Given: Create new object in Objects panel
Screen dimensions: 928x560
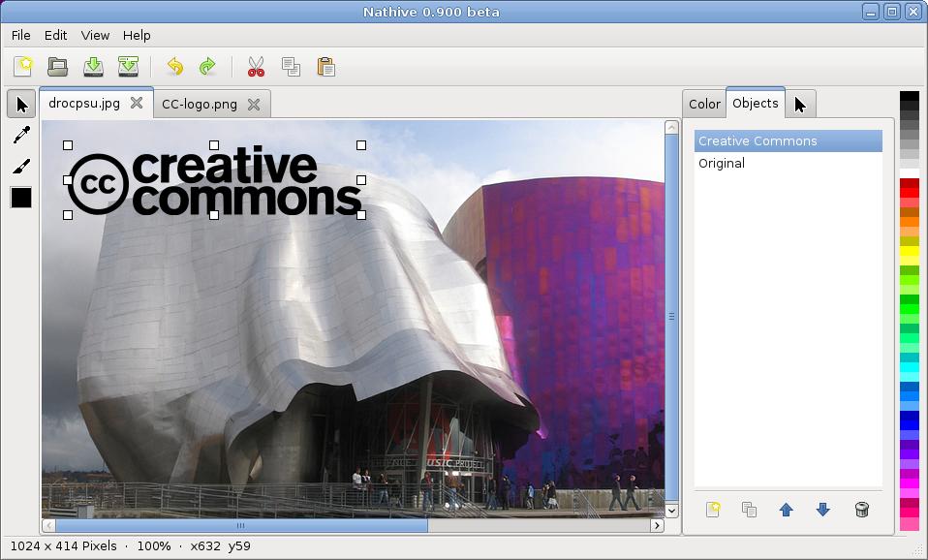Looking at the screenshot, I should tap(713, 509).
